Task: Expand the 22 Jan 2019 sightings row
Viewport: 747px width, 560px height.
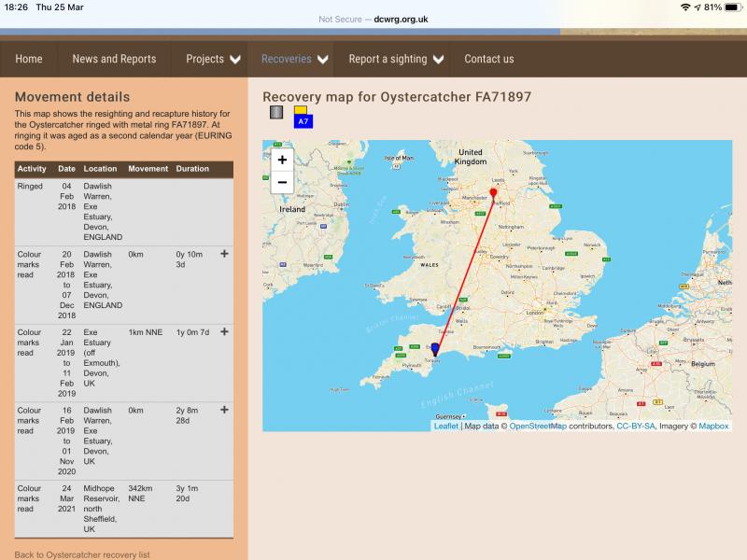Action: 224,332
